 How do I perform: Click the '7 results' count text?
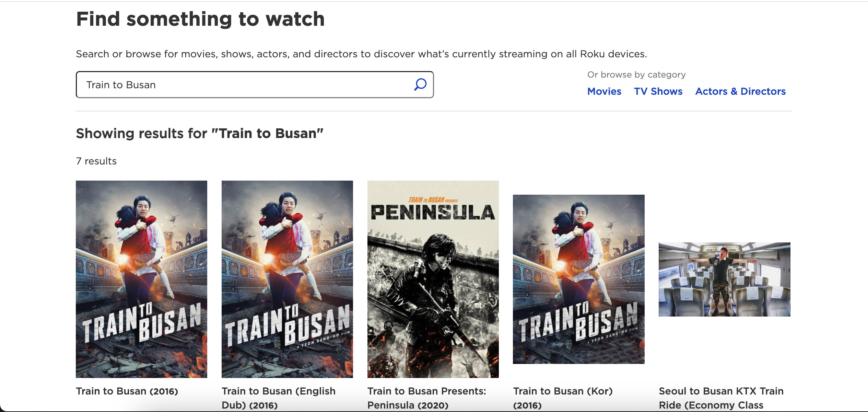tap(96, 161)
